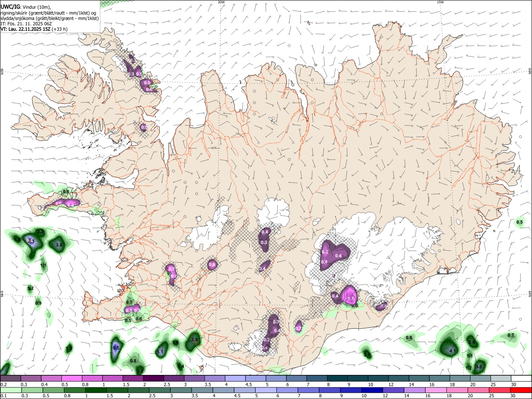Click the "4.1" precipitation value
This screenshot has width=532, height=399.
pyautogui.click(x=453, y=351)
